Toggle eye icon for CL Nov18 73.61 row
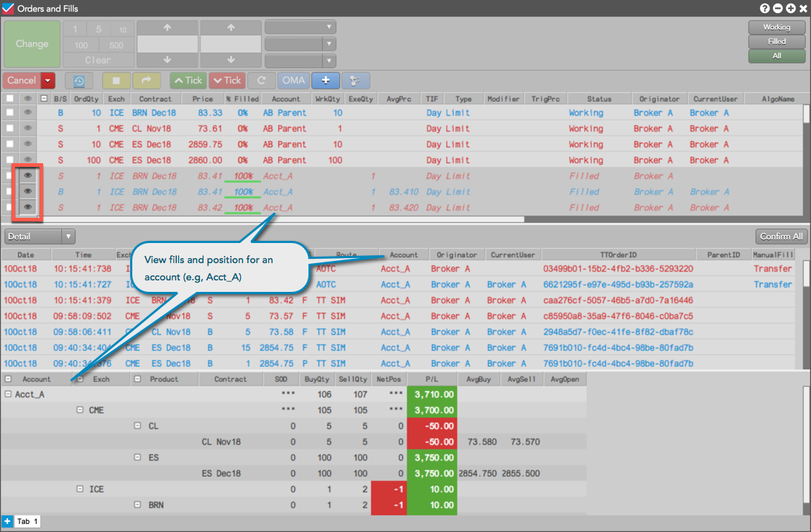The width and height of the screenshot is (811, 532). 28,128
